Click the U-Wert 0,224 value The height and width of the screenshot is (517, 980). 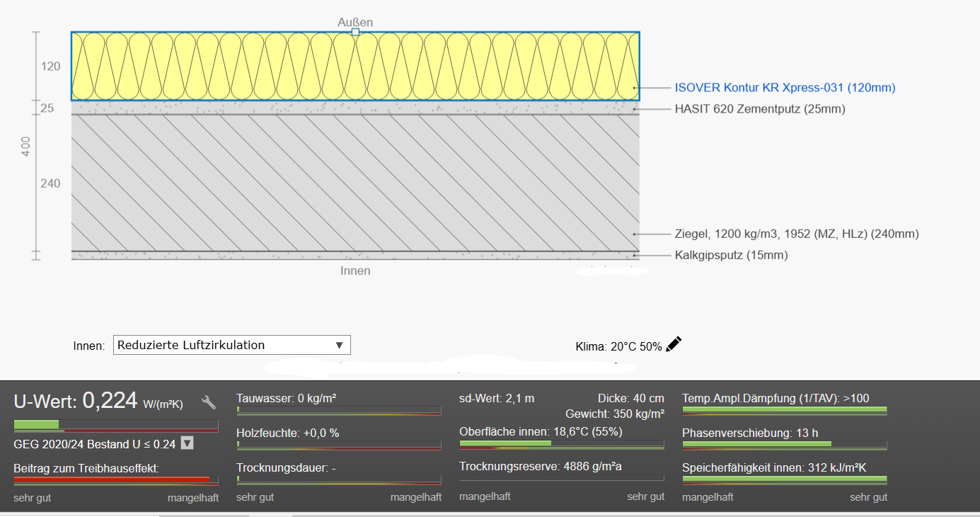[x=110, y=401]
